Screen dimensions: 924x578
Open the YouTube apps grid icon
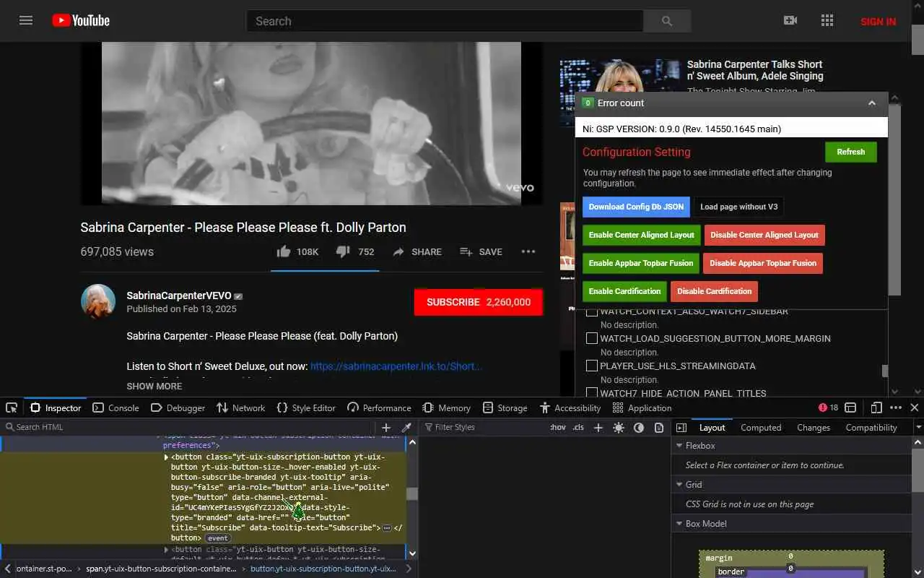coord(827,21)
